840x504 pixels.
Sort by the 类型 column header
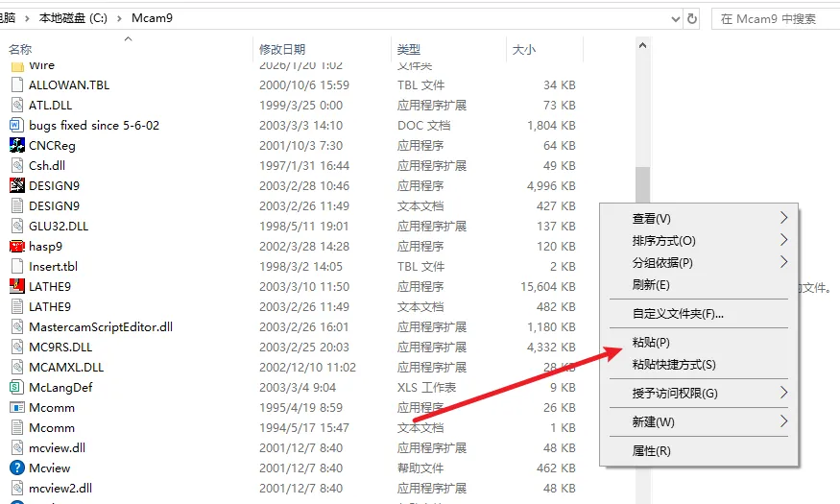coord(409,49)
